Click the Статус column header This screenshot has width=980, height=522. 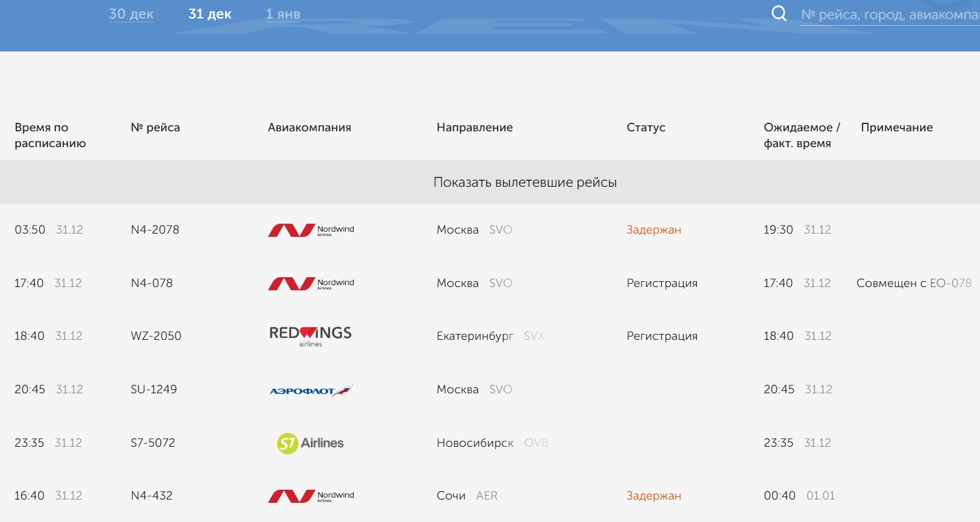point(645,127)
